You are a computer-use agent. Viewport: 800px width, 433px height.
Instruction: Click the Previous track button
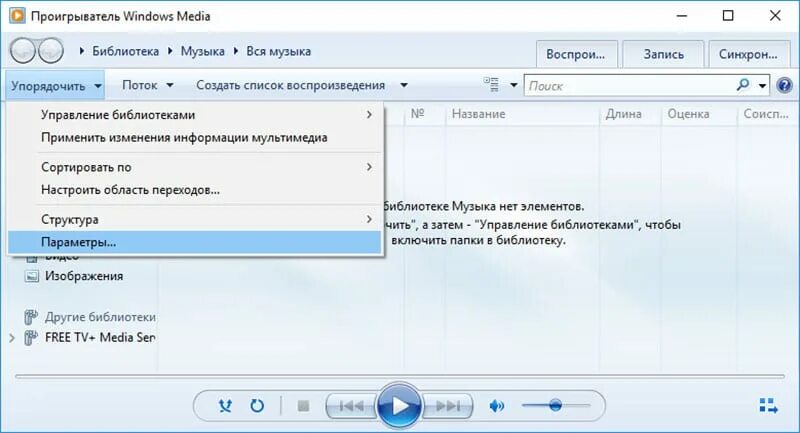point(351,406)
